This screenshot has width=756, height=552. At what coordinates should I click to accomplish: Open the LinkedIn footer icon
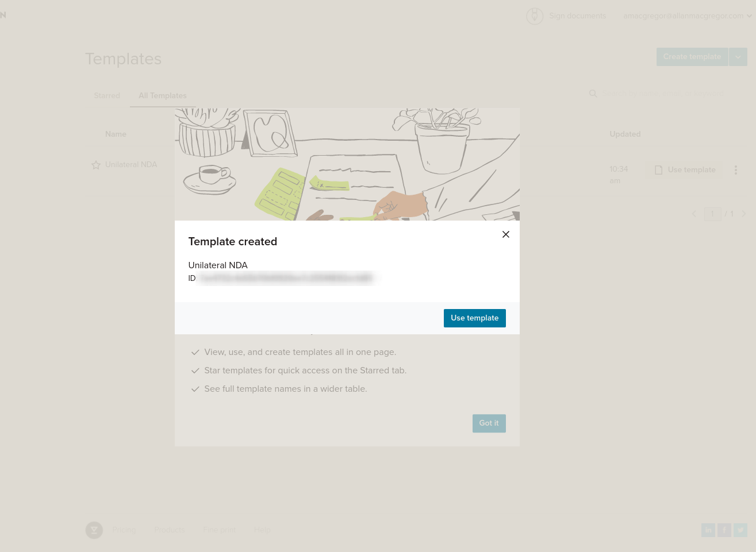point(708,530)
